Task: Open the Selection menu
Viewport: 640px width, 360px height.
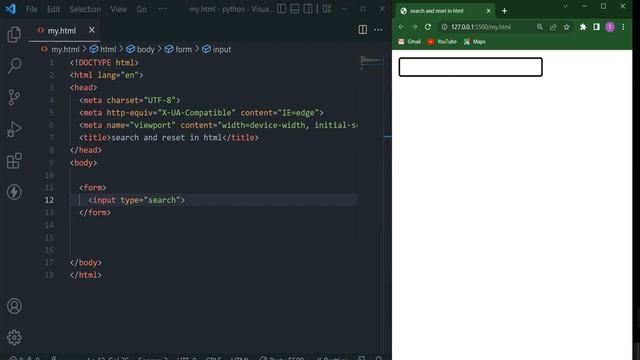Action: [x=85, y=9]
